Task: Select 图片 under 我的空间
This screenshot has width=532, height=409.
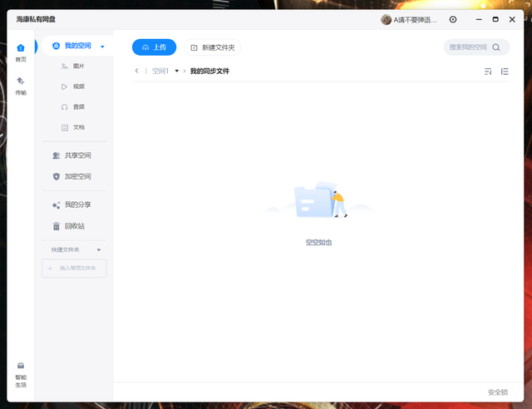Action: click(x=72, y=67)
